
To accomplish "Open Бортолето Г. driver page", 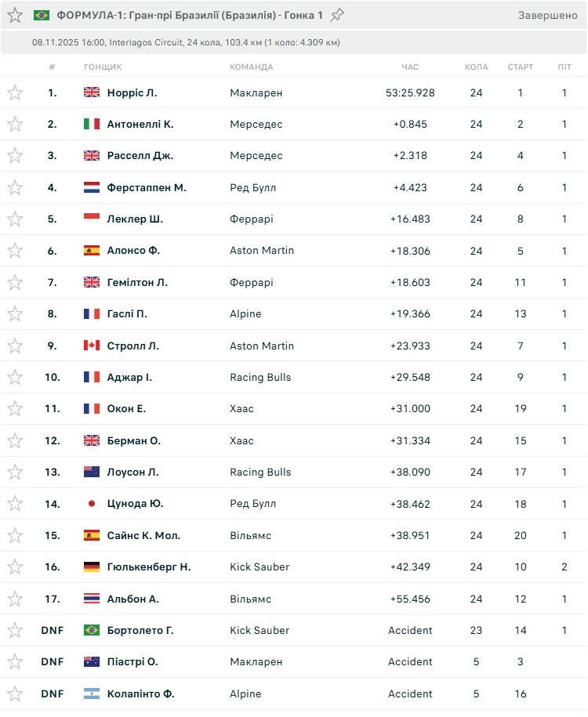I will pyautogui.click(x=140, y=630).
